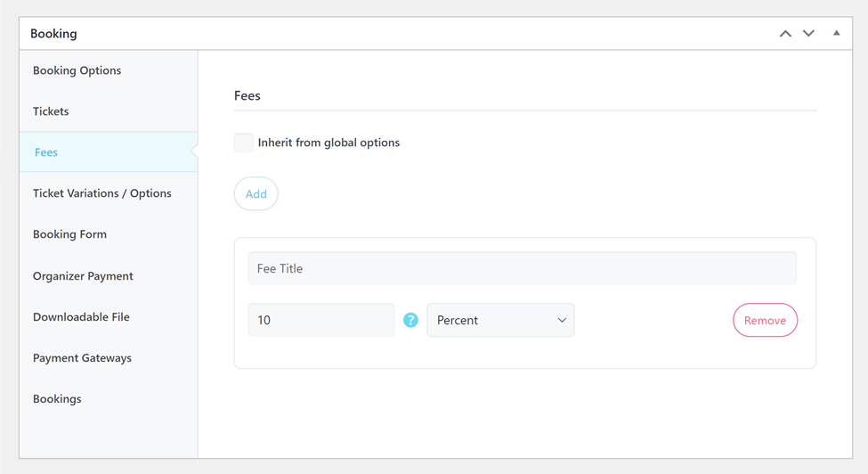Click the blue question mark help icon
Screen dimensions: 868x474
410,320
